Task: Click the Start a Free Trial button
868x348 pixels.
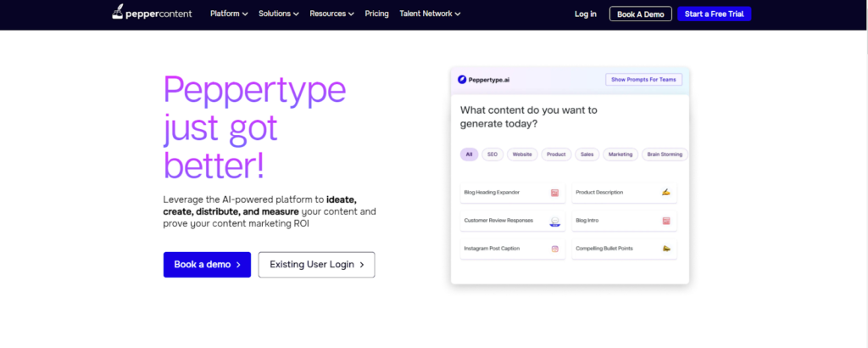Action: tap(714, 14)
